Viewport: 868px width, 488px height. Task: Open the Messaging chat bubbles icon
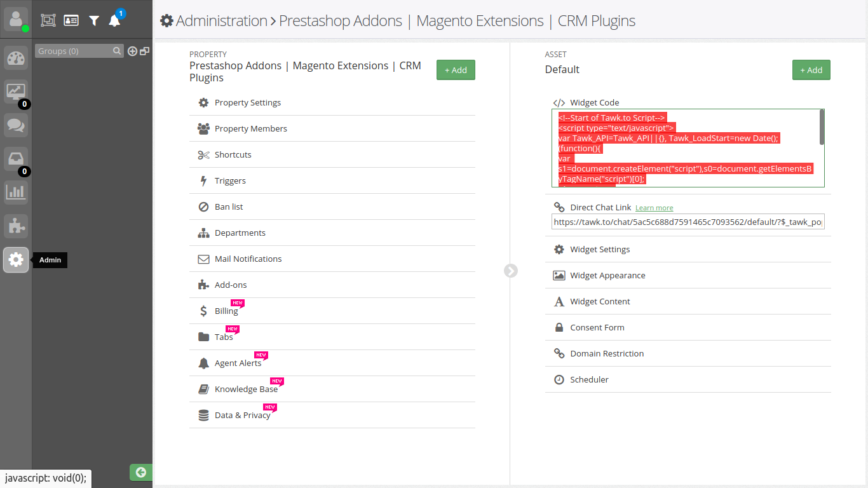point(16,125)
